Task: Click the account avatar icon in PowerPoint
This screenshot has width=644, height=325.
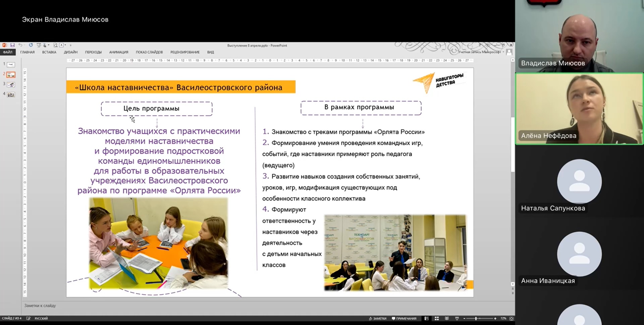Action: 509,52
